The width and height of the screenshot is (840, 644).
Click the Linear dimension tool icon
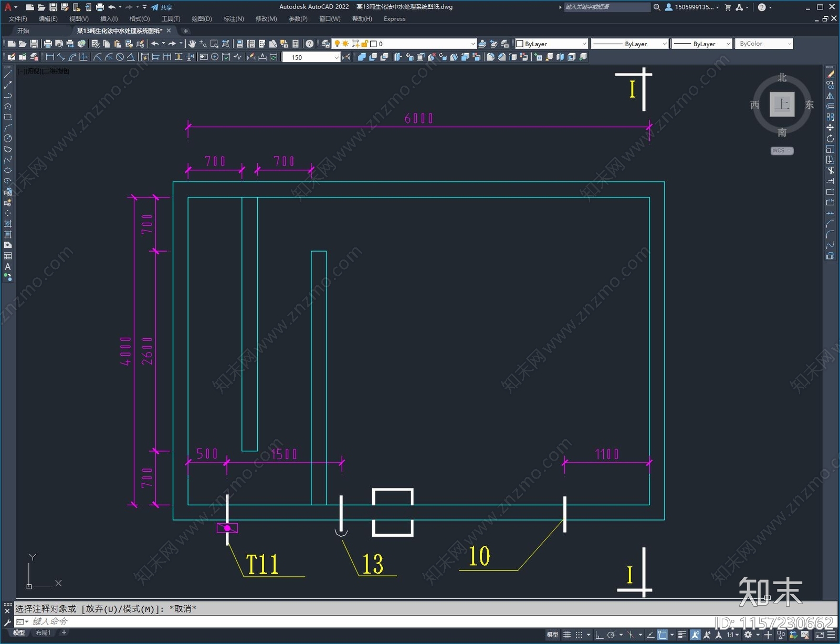50,57
